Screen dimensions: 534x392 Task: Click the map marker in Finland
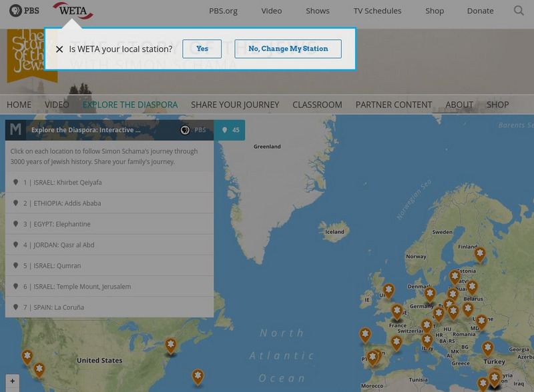pyautogui.click(x=479, y=254)
